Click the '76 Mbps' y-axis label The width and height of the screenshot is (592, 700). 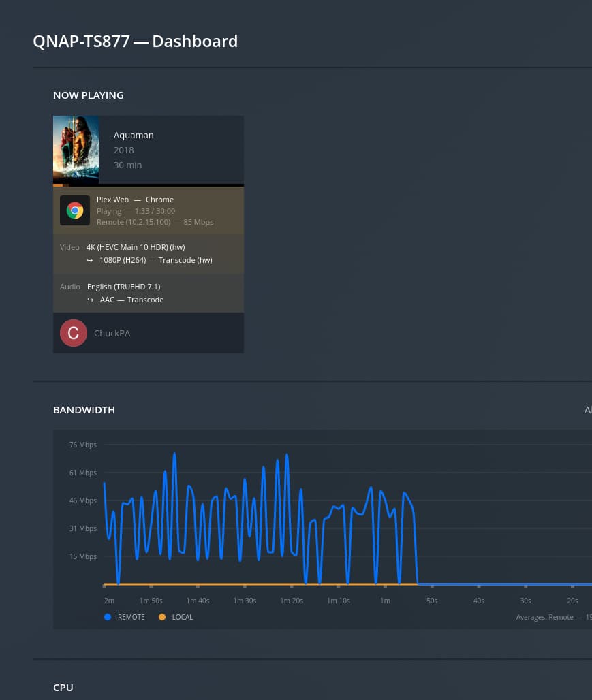coord(83,445)
